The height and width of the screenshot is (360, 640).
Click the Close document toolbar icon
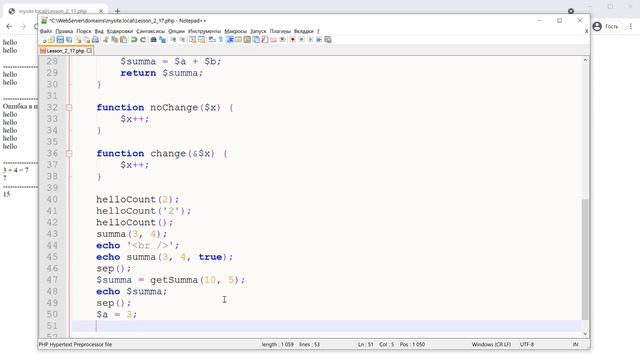78,40
